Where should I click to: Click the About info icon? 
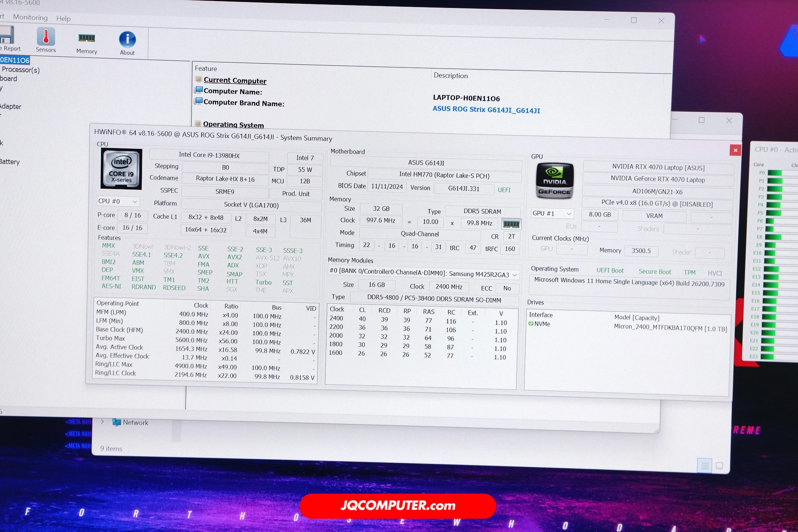tap(127, 41)
